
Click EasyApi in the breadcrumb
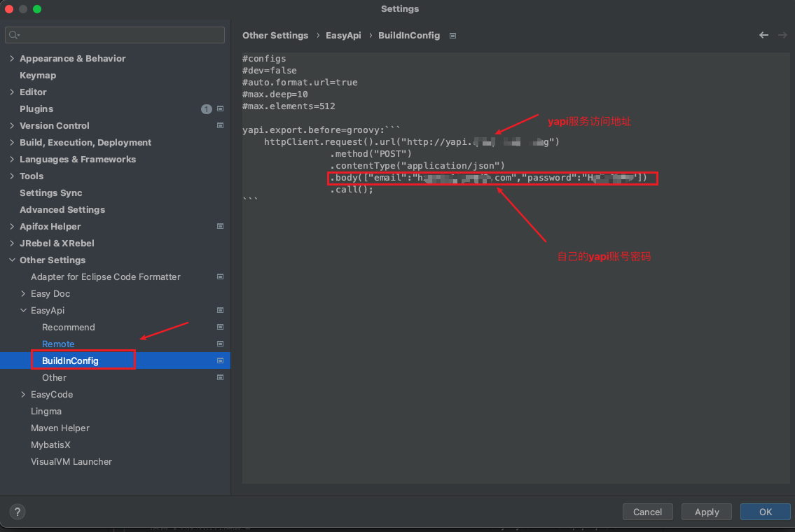tap(343, 36)
